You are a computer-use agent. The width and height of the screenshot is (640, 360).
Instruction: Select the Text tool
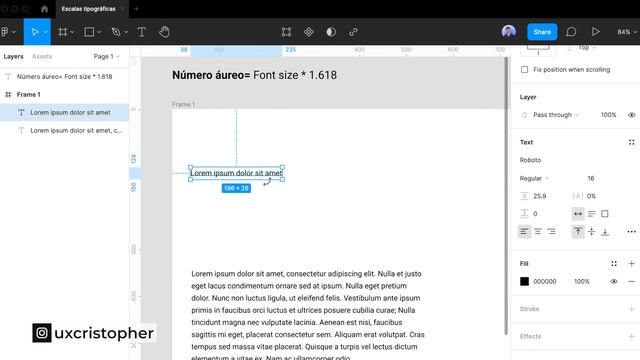click(142, 32)
